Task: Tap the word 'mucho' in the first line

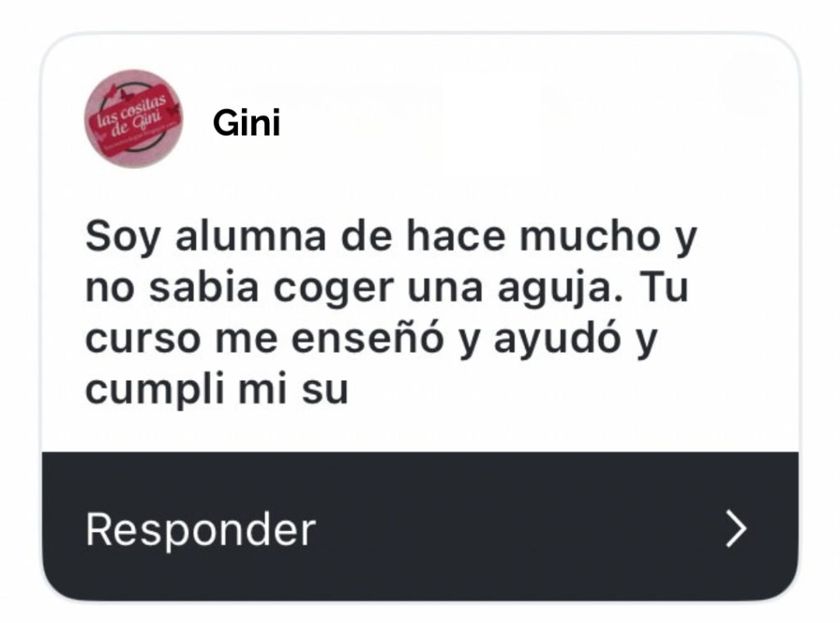Action: pos(590,236)
